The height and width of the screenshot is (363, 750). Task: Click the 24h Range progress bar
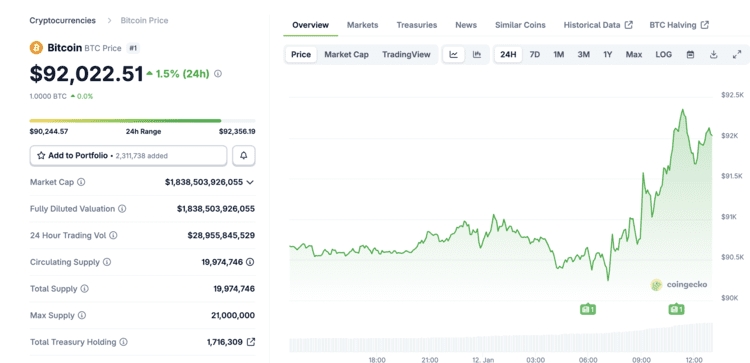143,121
